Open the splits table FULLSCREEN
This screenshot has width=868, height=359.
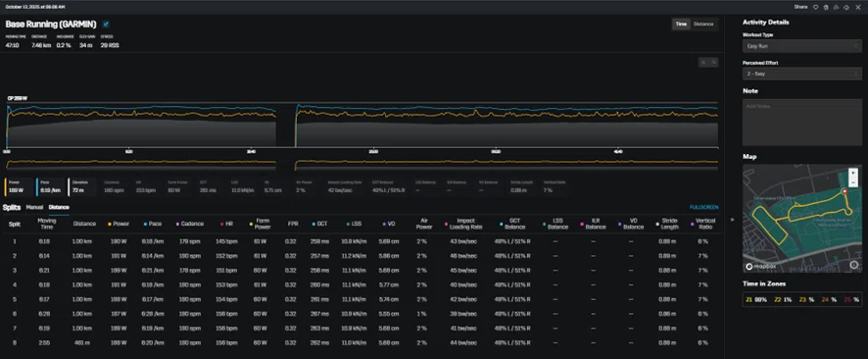click(x=703, y=207)
